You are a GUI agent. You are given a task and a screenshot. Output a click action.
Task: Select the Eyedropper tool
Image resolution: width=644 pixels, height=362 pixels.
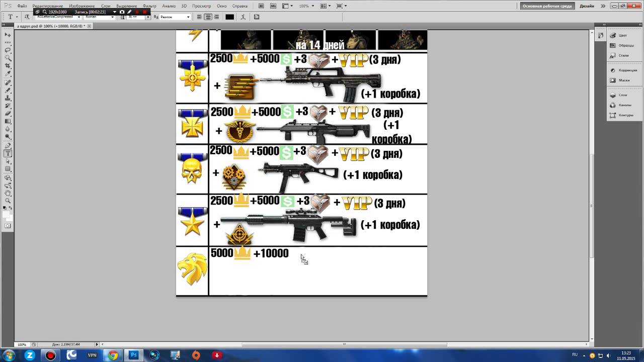8,73
